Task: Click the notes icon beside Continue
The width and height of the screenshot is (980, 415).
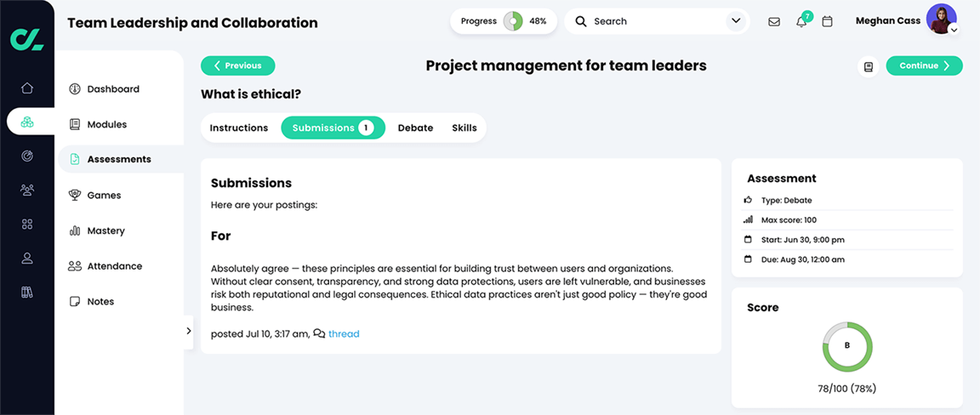Action: [x=868, y=66]
